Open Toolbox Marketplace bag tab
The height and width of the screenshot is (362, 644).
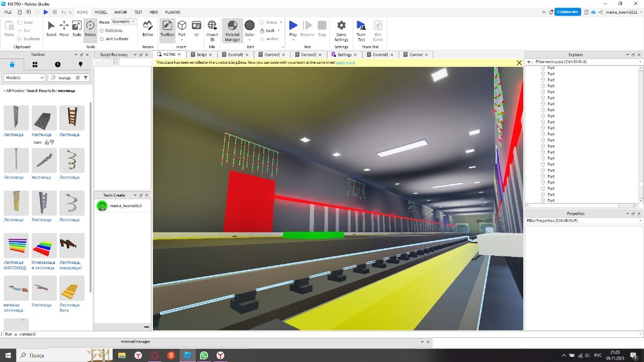point(12,64)
